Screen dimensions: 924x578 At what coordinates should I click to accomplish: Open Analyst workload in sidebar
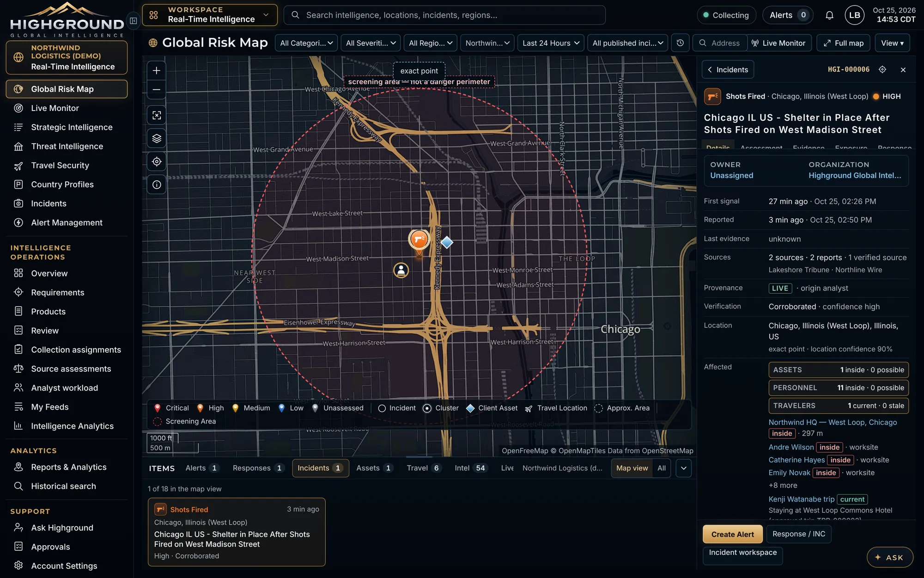(66, 388)
